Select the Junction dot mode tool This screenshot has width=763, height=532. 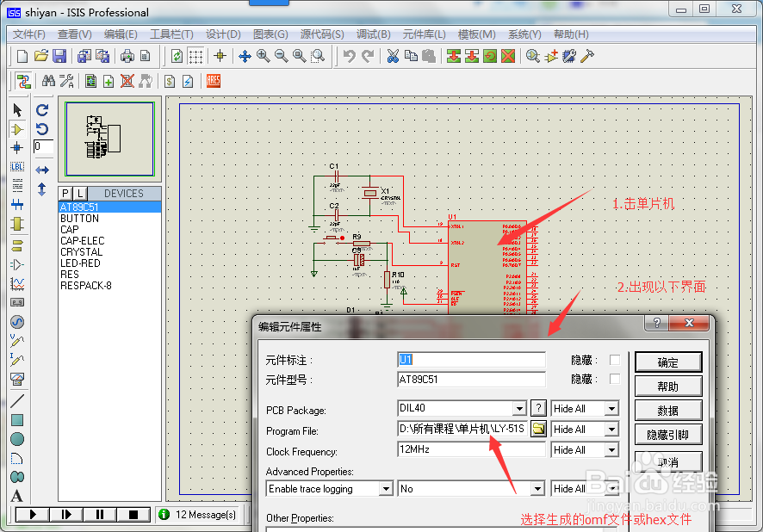click(x=17, y=148)
